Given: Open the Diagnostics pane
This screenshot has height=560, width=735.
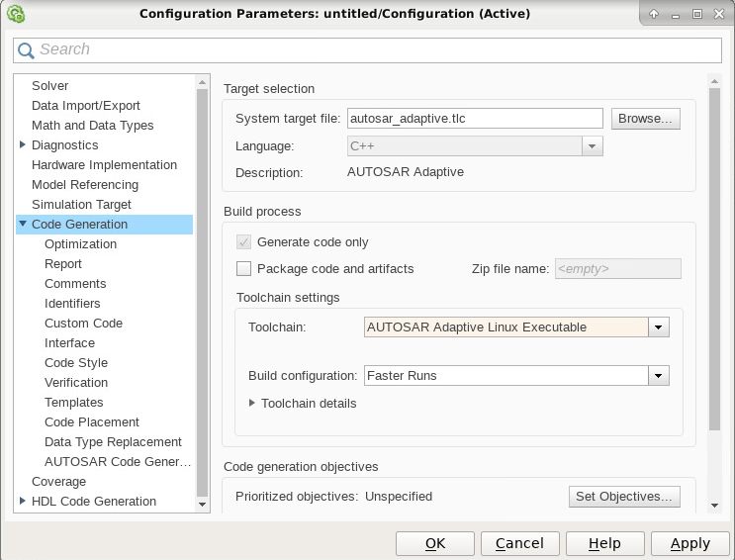Looking at the screenshot, I should [64, 144].
